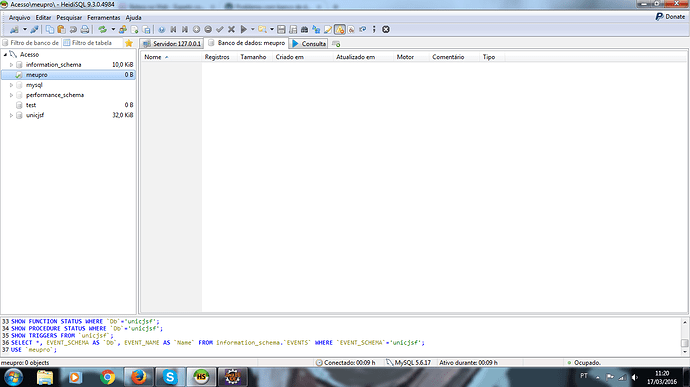The height and width of the screenshot is (387, 690).
Task: Click the binoculars find icon
Action: pyautogui.click(x=305, y=29)
